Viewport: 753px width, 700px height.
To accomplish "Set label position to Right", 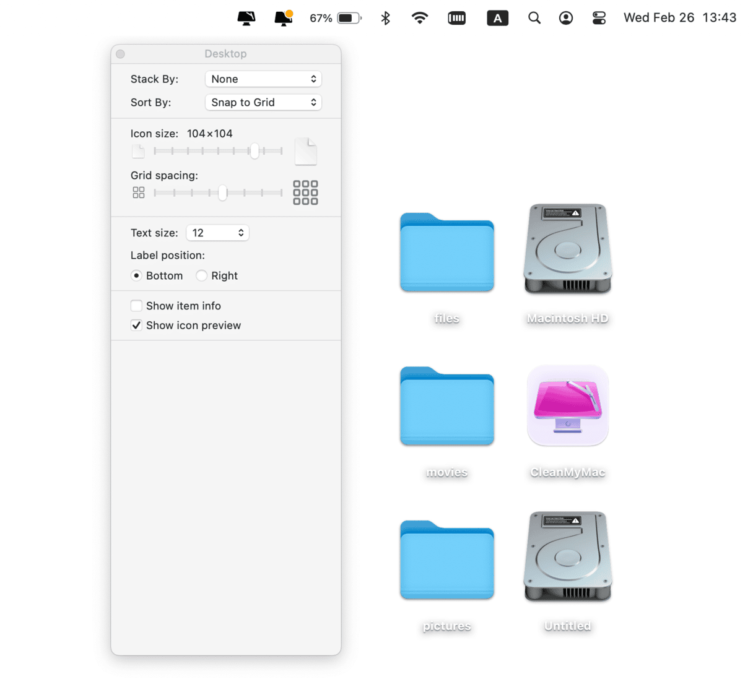I will [x=202, y=276].
